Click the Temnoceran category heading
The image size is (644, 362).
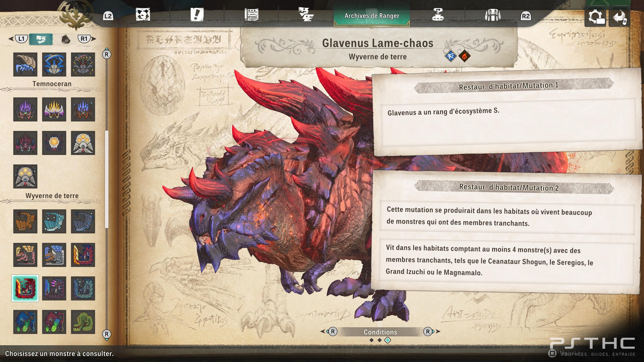click(x=52, y=84)
